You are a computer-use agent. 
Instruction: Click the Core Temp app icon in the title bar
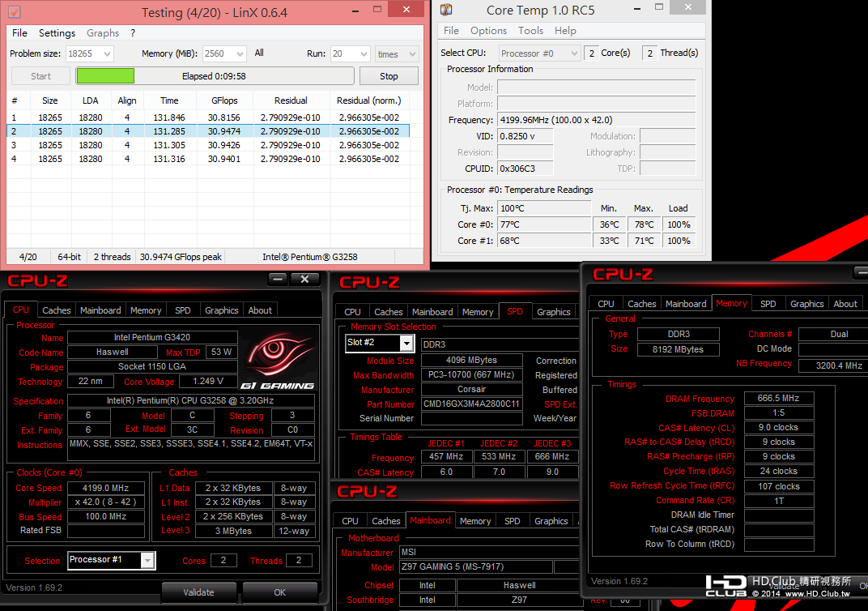click(446, 10)
